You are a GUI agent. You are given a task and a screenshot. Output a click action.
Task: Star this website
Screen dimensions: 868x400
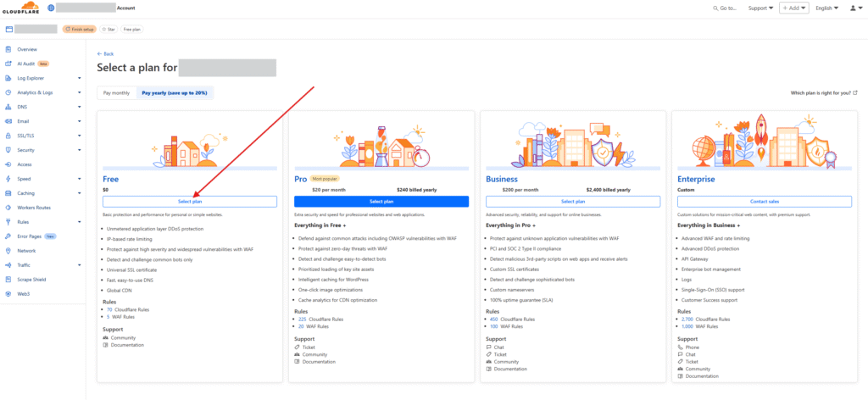click(108, 29)
